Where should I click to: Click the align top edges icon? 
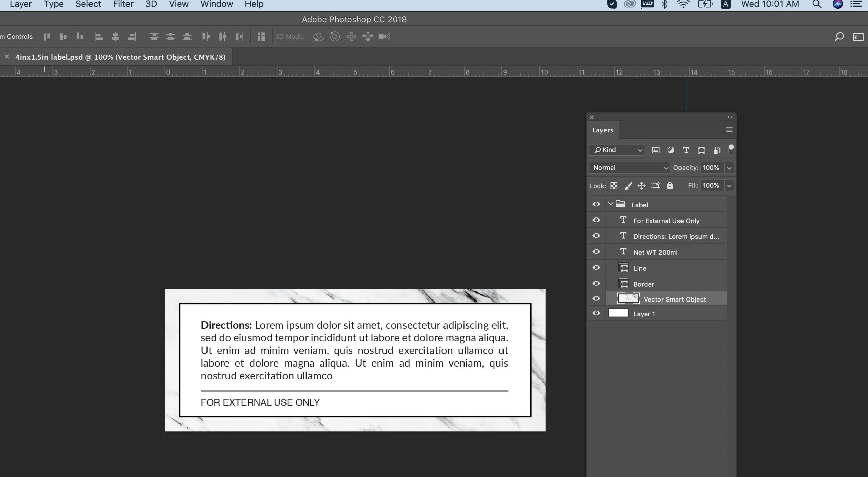click(x=47, y=36)
